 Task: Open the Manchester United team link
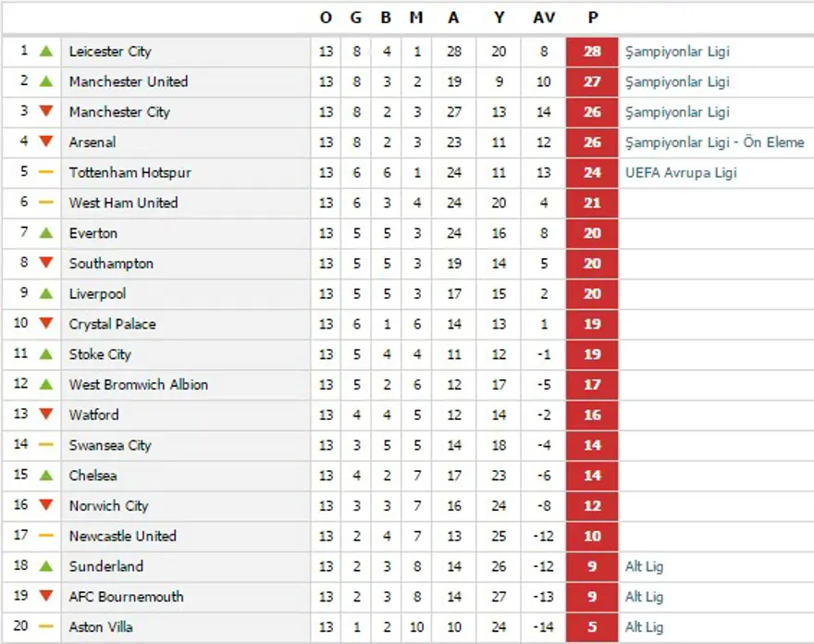[x=128, y=81]
